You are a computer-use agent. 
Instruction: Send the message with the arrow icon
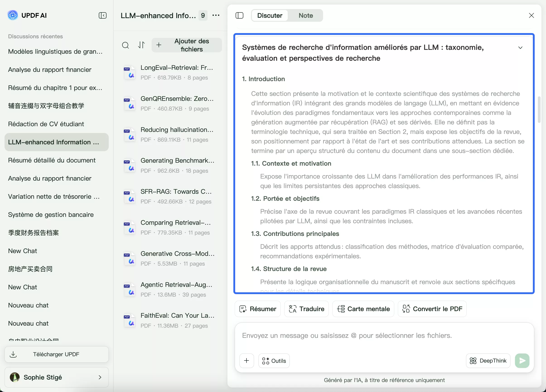coord(522,361)
